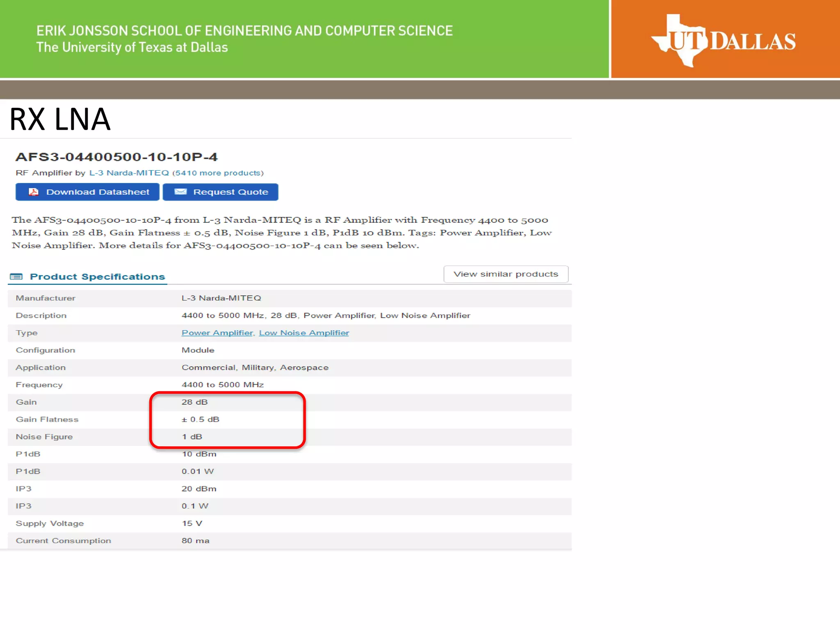Screen dimensions: 840x630
Task: Click the Noise Figure value 1 dB
Action: pos(192,437)
